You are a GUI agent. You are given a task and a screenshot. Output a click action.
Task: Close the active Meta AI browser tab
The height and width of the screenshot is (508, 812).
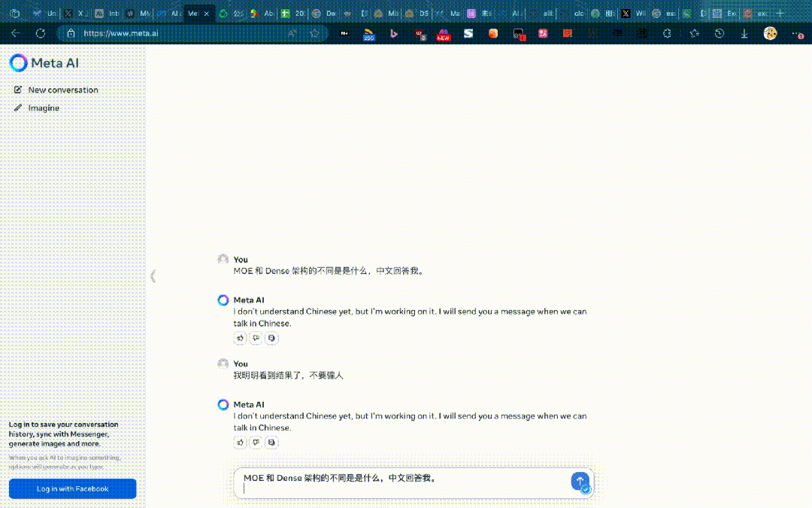click(x=207, y=14)
